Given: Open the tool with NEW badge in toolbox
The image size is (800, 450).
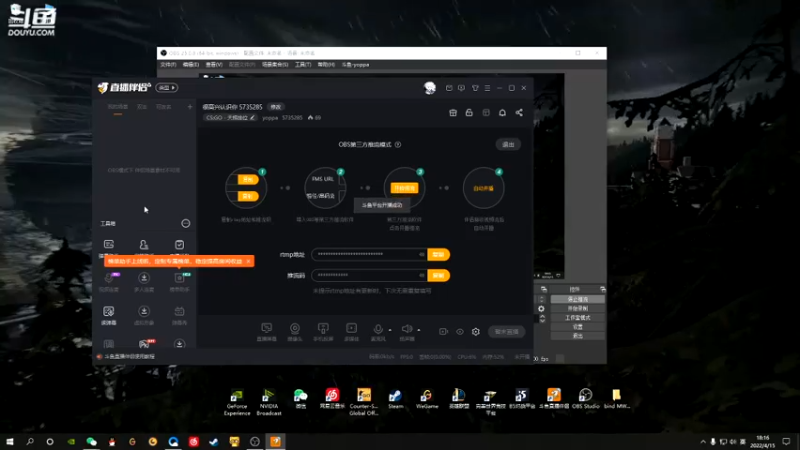Looking at the screenshot, I should click(179, 281).
